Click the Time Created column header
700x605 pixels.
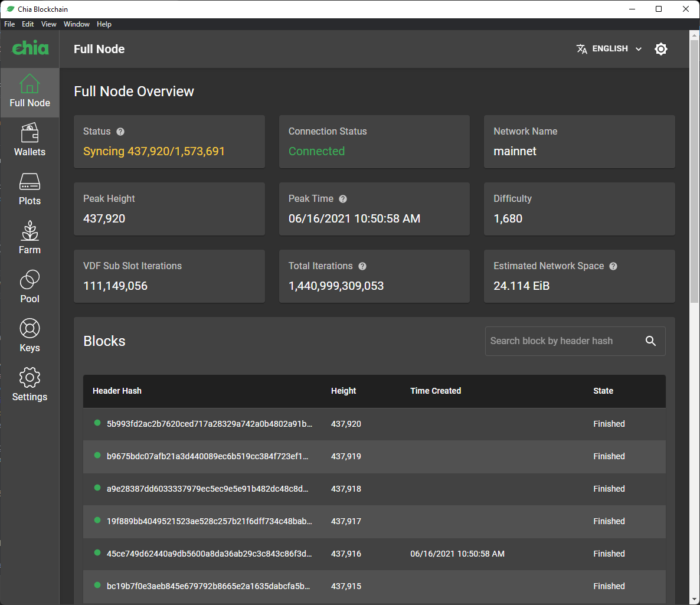pos(435,391)
